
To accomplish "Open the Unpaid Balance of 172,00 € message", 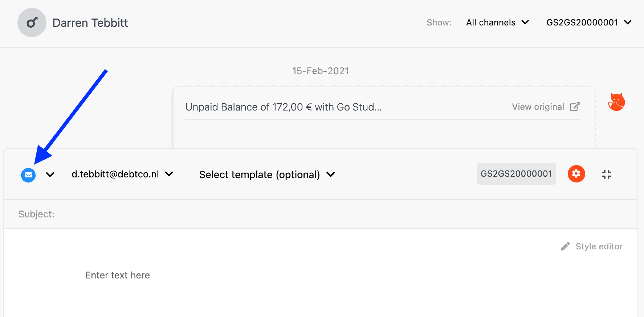I will 284,107.
